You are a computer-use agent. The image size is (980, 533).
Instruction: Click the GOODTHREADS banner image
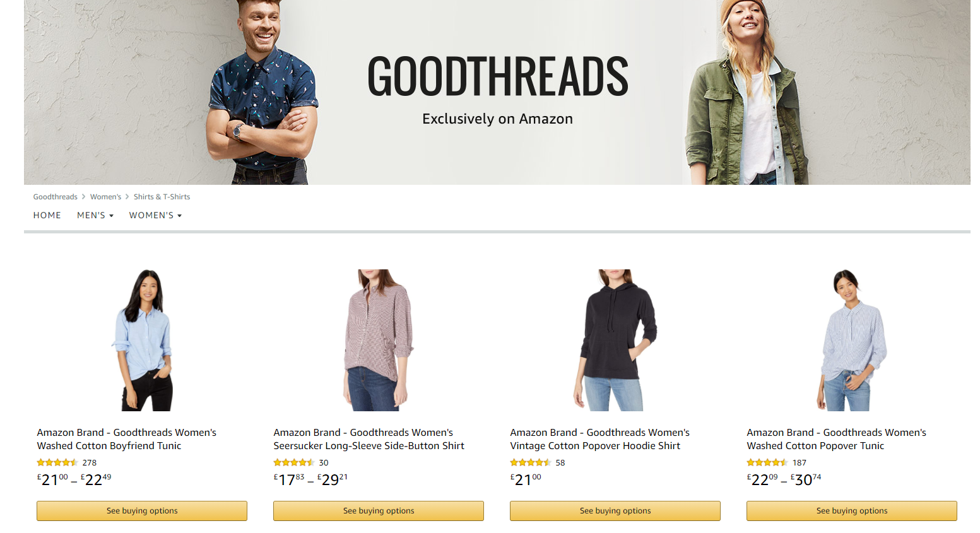coord(497,92)
